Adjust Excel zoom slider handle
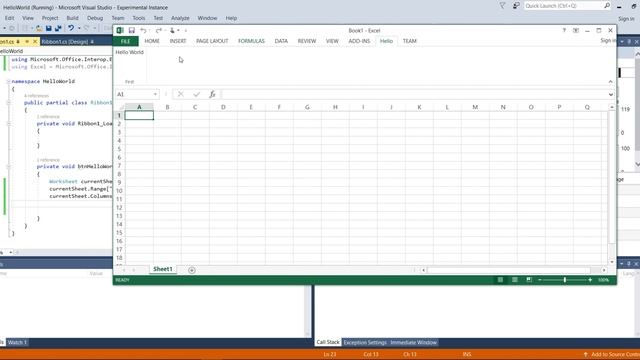Screen dimensions: 640x360 565,280
